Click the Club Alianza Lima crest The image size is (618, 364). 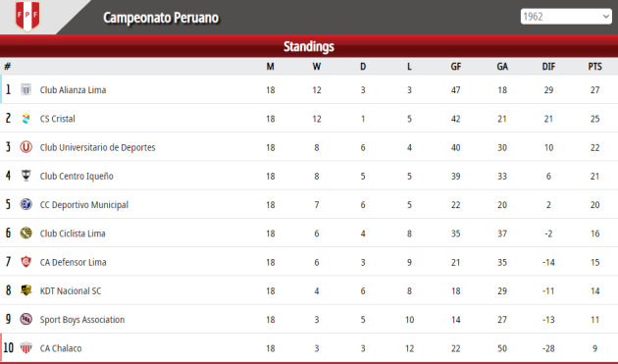(x=26, y=90)
